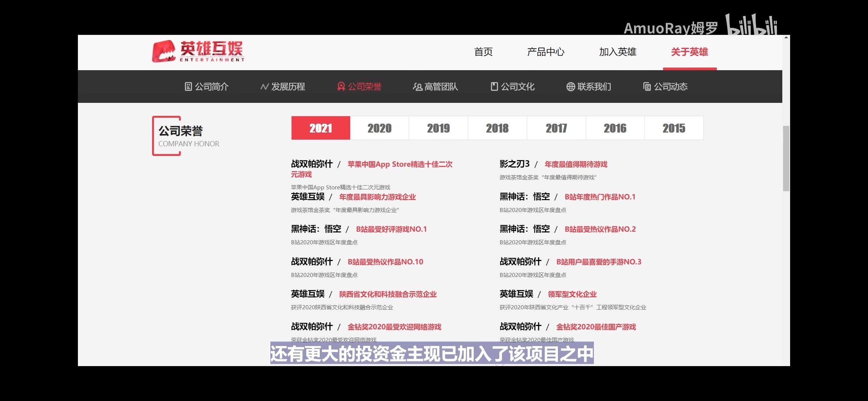Select the 2017 year tab
This screenshot has height=401, width=868.
(556, 128)
